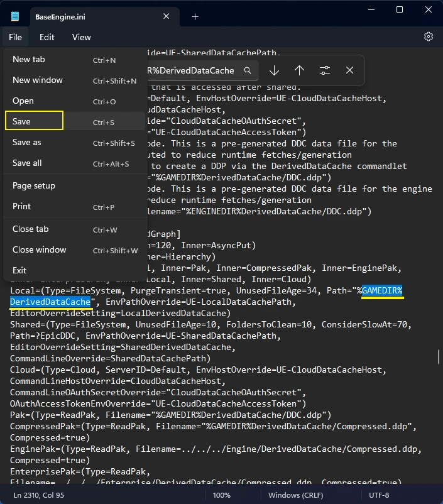Viewport: 443px width, 504px height.
Task: Open the 100% zoom status entry
Action: tap(221, 495)
